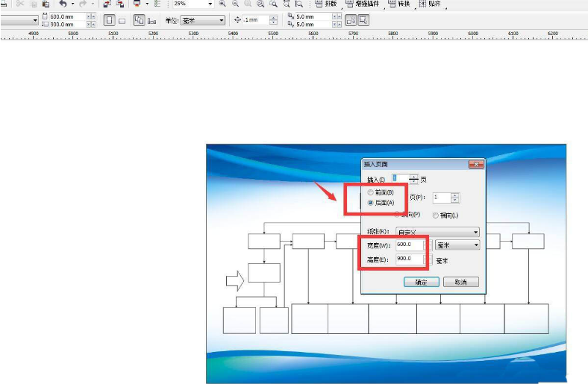The image size is (588, 384).
Task: Click the 确定 button
Action: [422, 282]
